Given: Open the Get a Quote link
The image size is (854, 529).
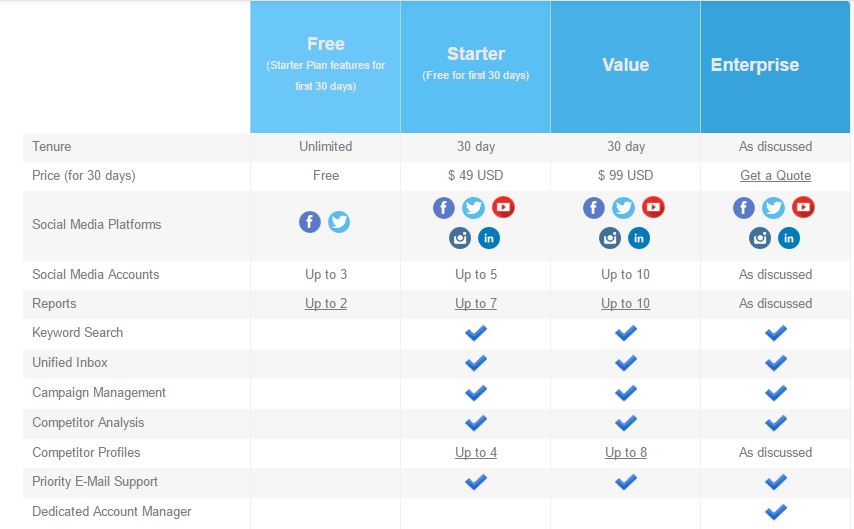Looking at the screenshot, I should click(x=775, y=175).
